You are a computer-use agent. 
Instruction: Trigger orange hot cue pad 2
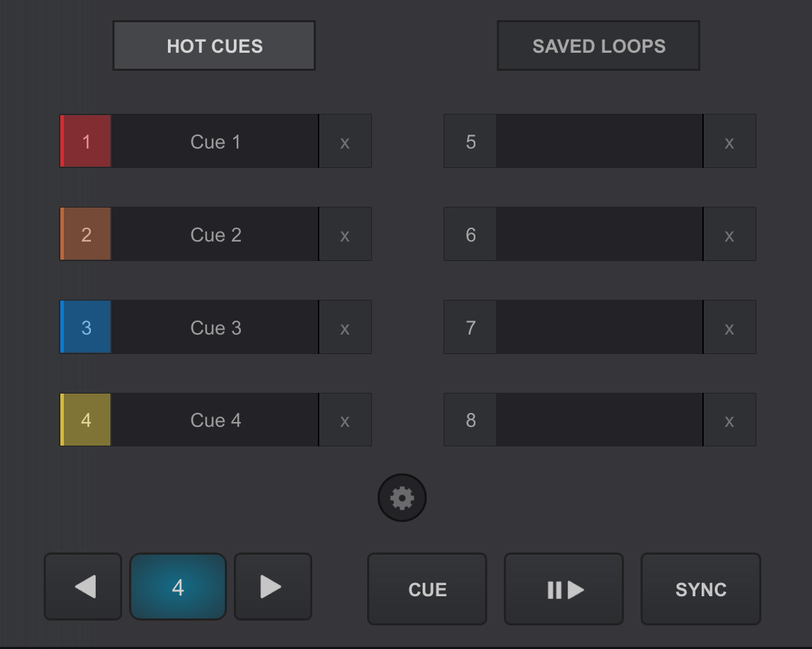tap(86, 235)
